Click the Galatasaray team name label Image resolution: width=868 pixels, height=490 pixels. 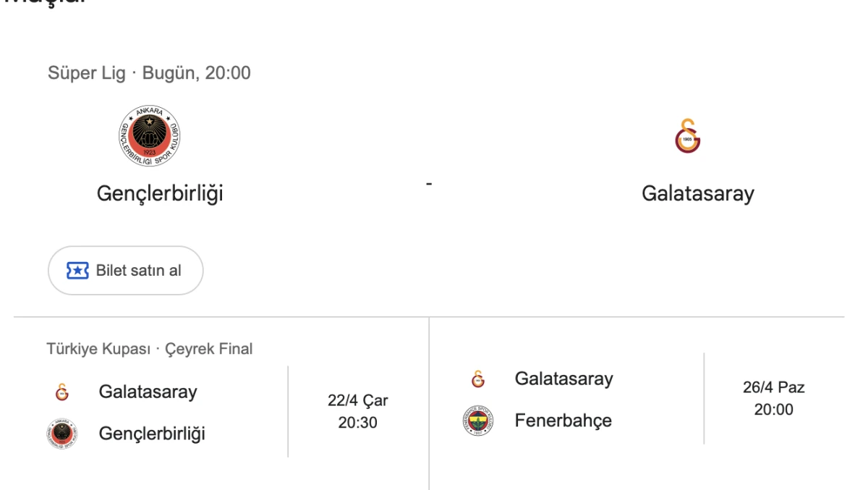[x=698, y=193]
